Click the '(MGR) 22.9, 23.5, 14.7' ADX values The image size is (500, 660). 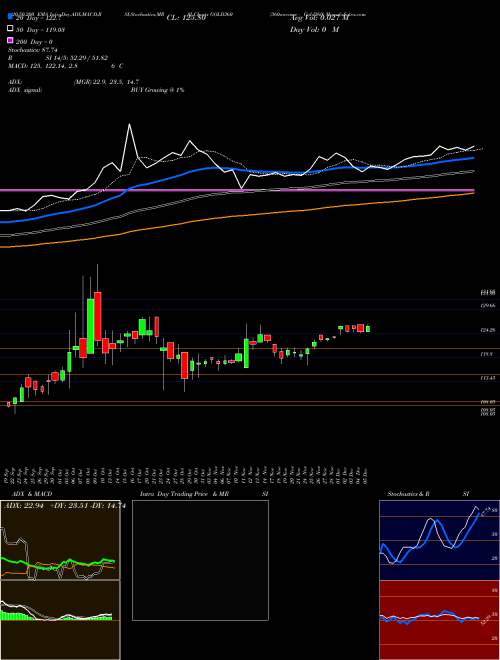coord(106,82)
